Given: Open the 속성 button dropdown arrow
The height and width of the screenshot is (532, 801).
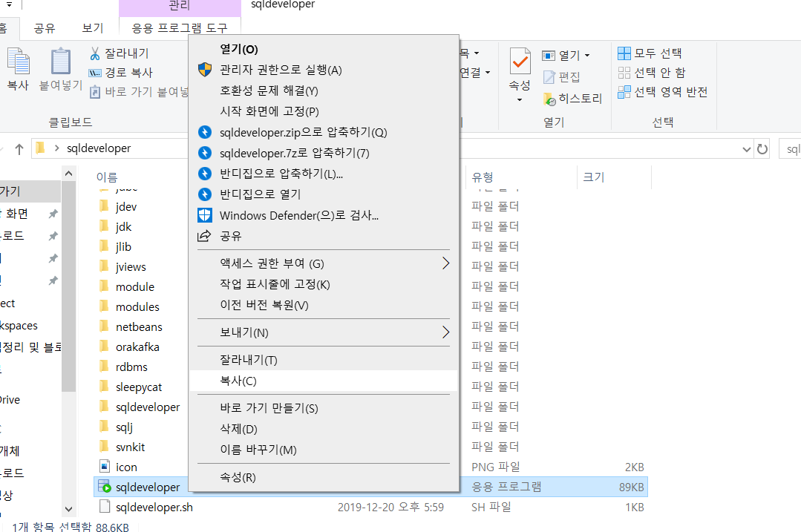Looking at the screenshot, I should click(520, 99).
